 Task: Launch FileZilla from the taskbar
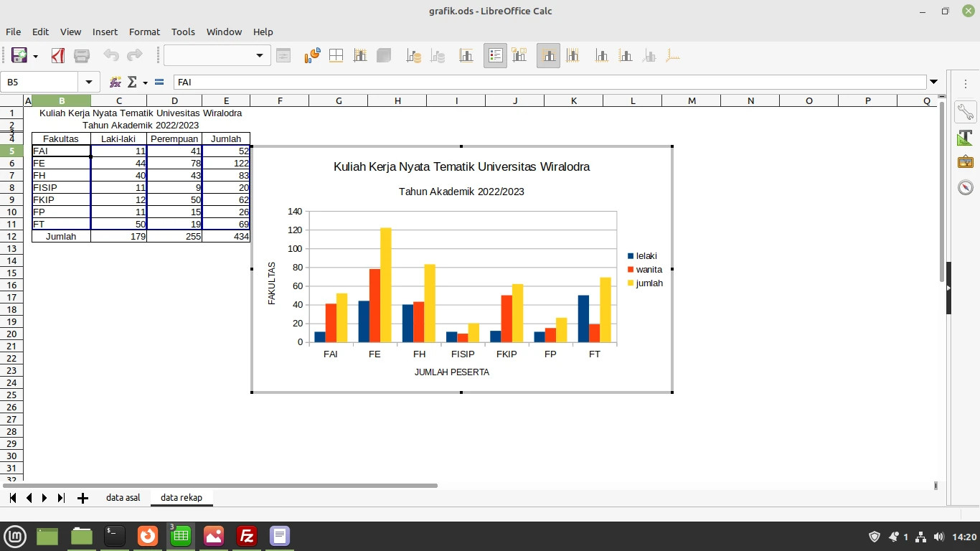click(x=247, y=535)
